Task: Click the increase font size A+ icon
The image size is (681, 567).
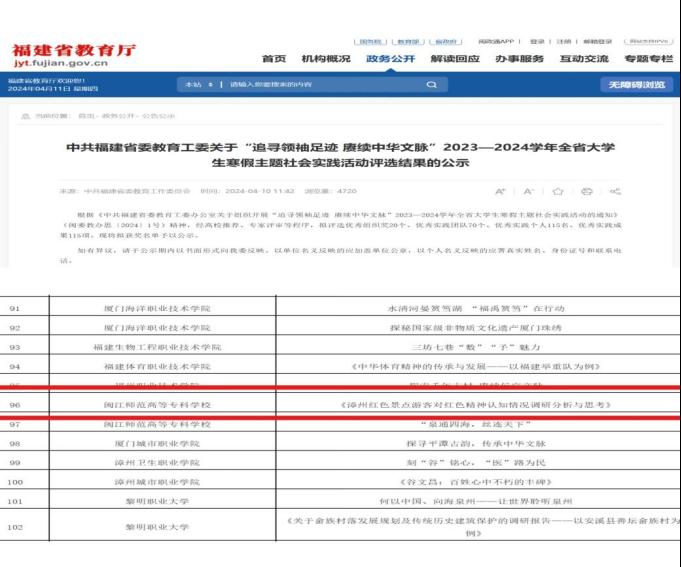Action: tap(500, 190)
